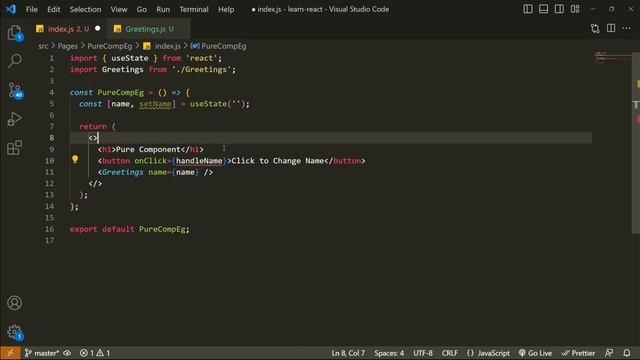Click src in breadcrumb

43,46
